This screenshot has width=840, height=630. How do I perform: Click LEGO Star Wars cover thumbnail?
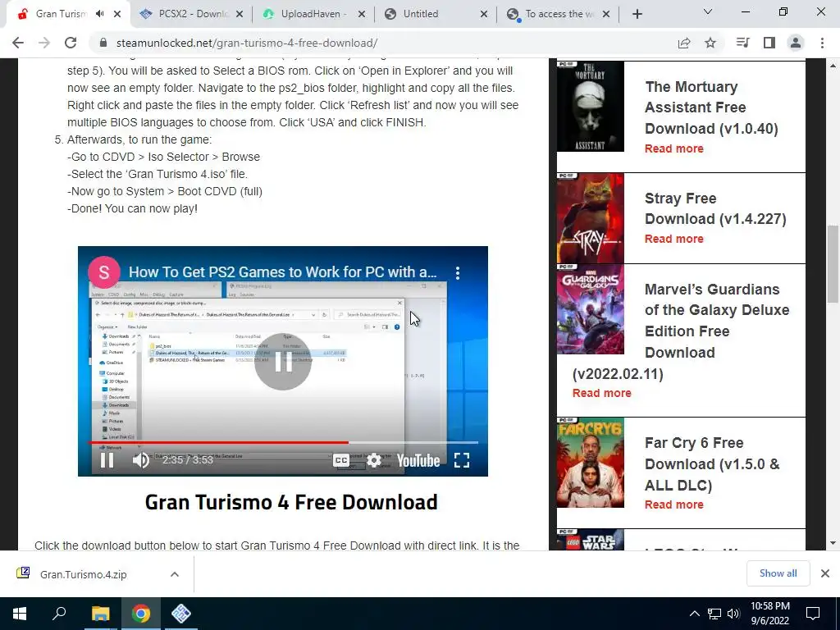tap(591, 540)
